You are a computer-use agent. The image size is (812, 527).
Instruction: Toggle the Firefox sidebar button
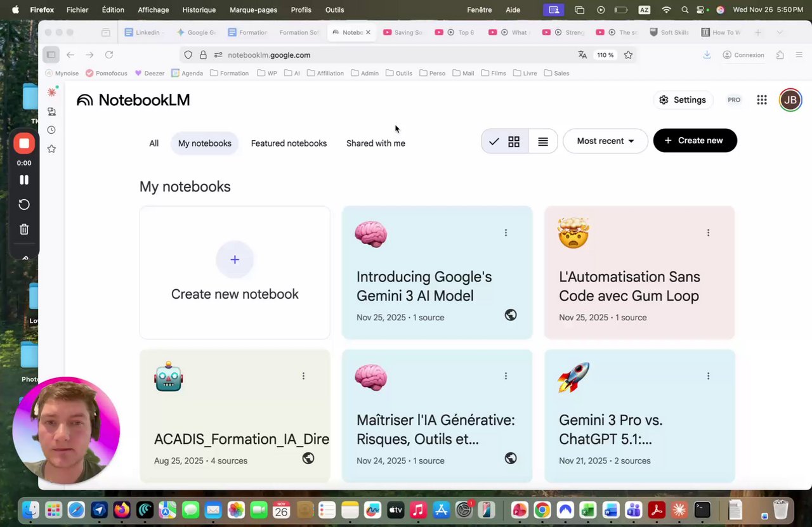(x=51, y=55)
